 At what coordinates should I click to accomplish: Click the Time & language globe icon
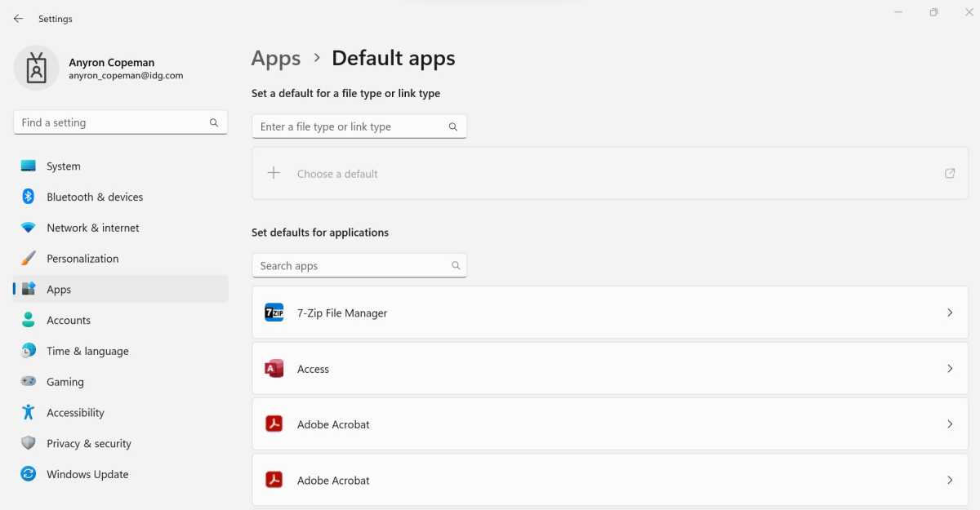tap(29, 351)
